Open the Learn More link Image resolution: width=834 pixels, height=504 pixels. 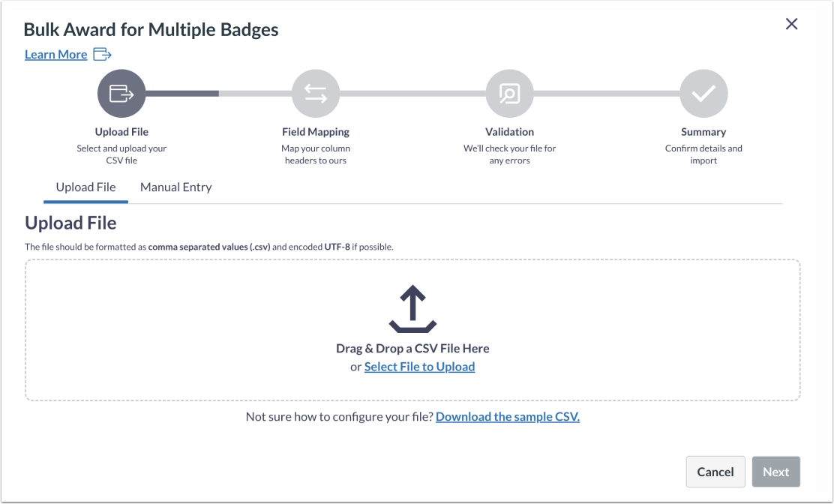55,53
